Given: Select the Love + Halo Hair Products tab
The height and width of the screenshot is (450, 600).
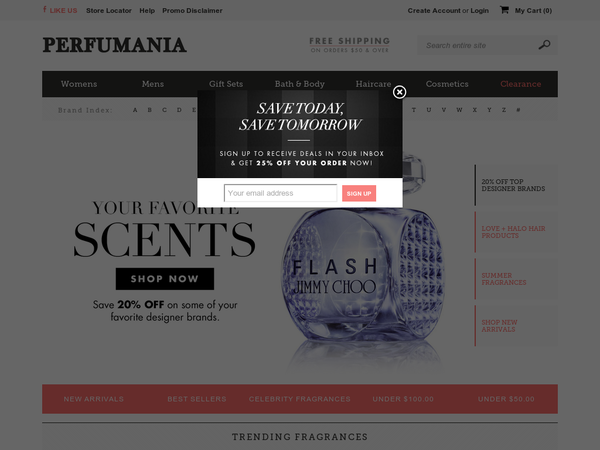Looking at the screenshot, I should click(x=516, y=232).
